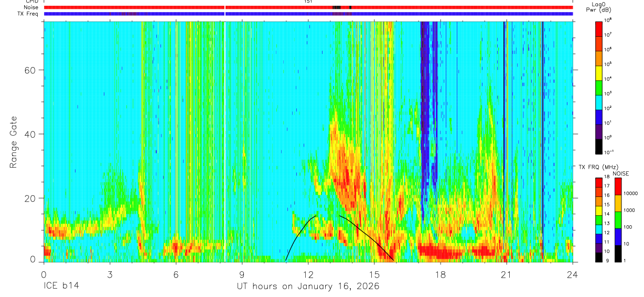
Task: Click the x-axis tick label '15'
Action: point(374,274)
